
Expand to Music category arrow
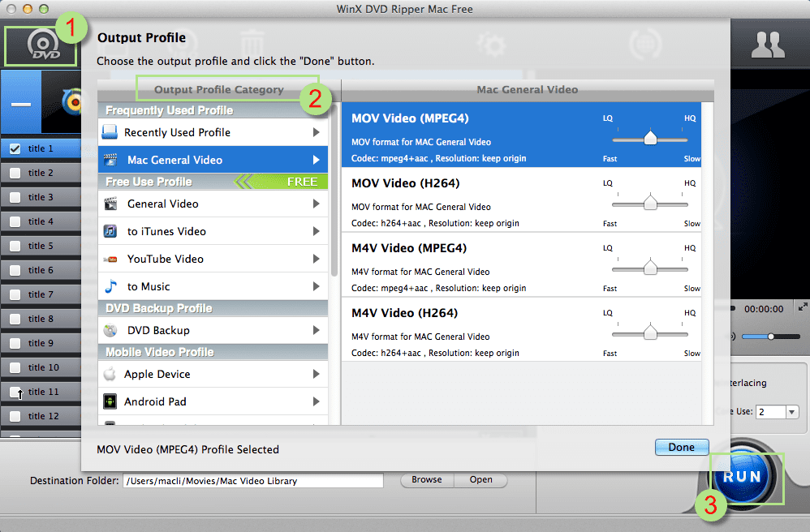[x=317, y=286]
